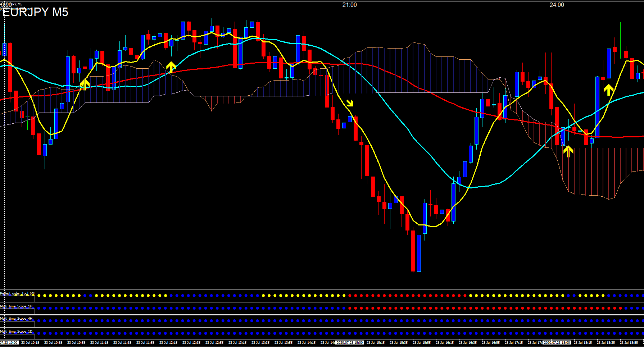Screen dimensions: 644x347
Task: Click the 23 Jul 16:35 axis label
Action: tap(468, 343)
